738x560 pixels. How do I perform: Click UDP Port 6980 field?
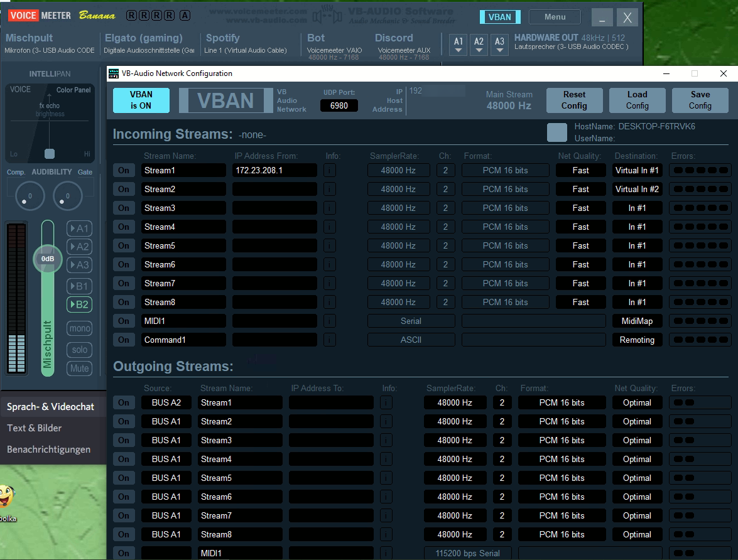point(339,105)
